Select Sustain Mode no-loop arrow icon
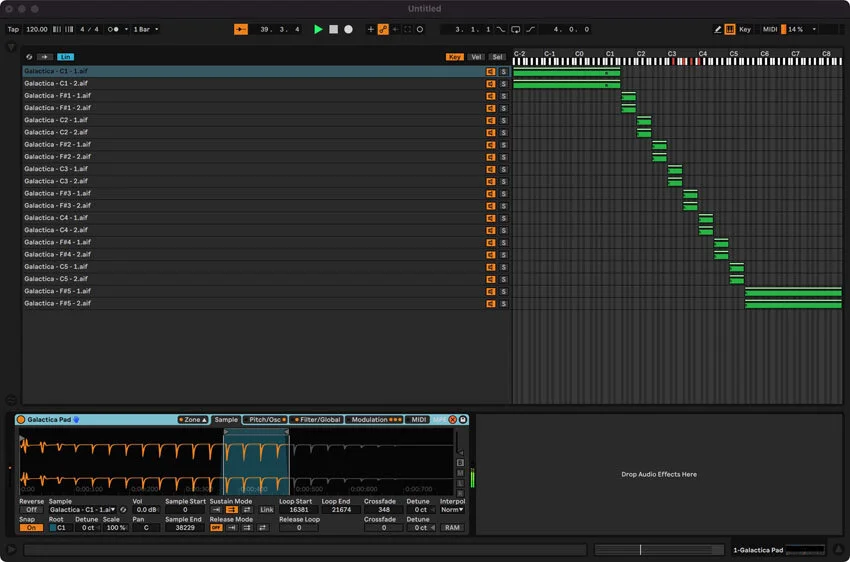 [x=216, y=510]
